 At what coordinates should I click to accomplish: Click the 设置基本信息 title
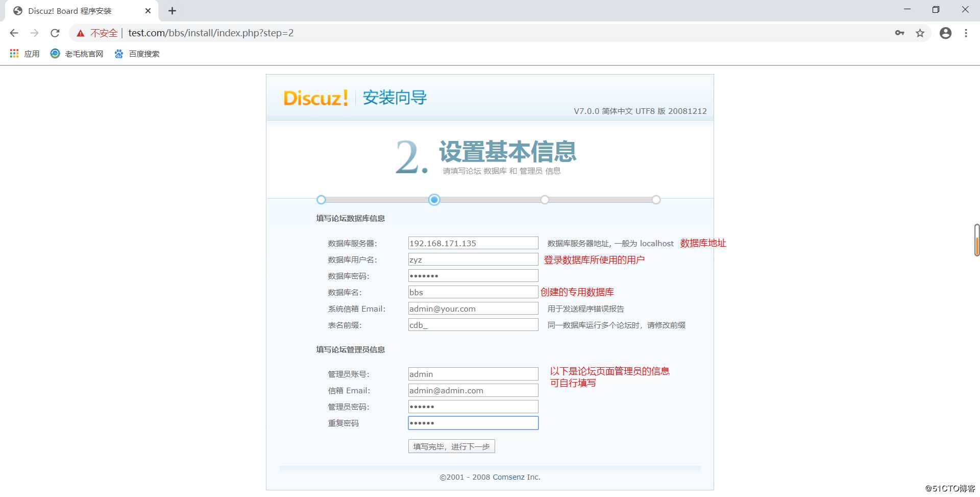508,152
